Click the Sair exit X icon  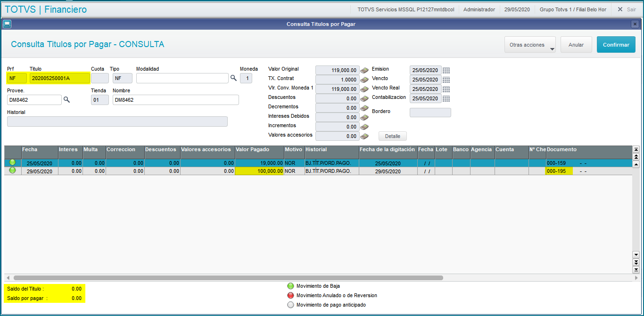coord(620,9)
